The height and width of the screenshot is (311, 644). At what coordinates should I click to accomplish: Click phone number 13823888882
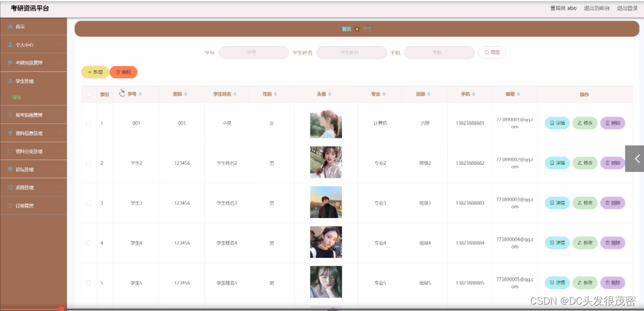click(x=470, y=163)
